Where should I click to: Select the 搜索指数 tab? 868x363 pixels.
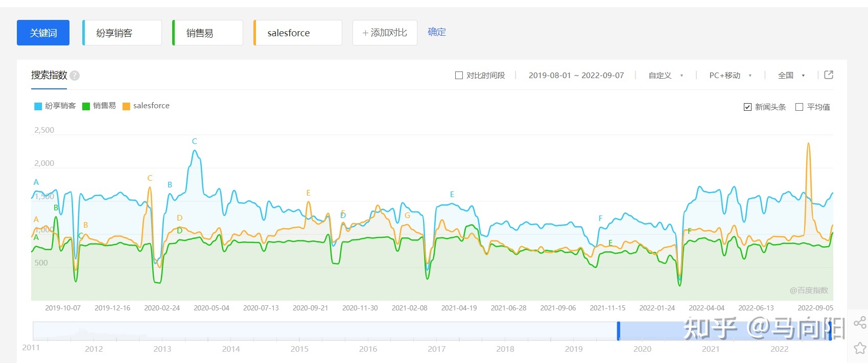pos(49,76)
